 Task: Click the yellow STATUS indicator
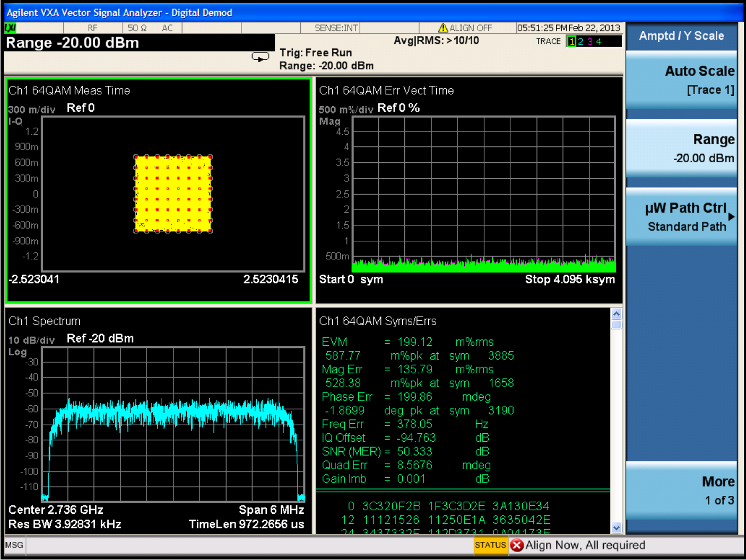point(490,545)
